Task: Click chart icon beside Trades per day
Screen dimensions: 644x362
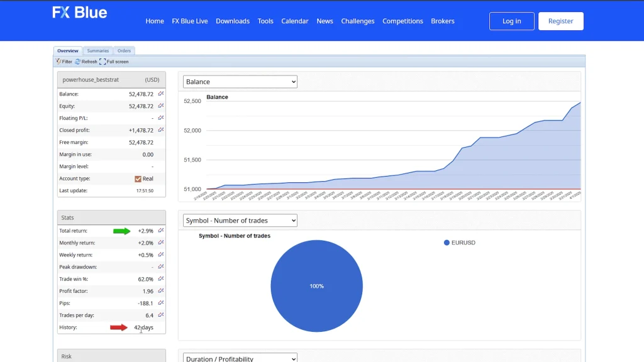Action: coord(161,315)
